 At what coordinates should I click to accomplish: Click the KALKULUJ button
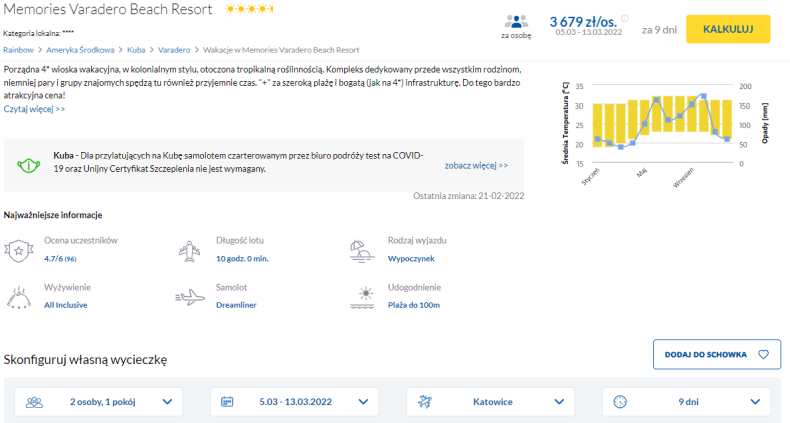click(727, 29)
